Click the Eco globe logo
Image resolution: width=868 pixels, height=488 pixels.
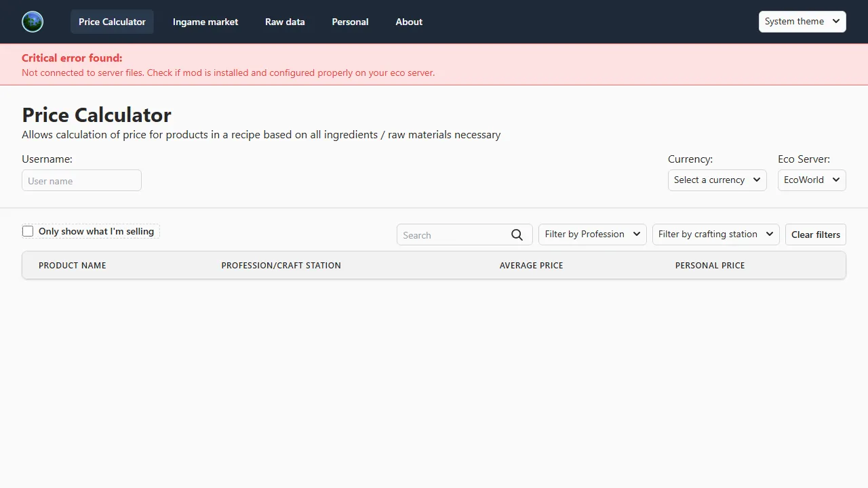click(32, 21)
